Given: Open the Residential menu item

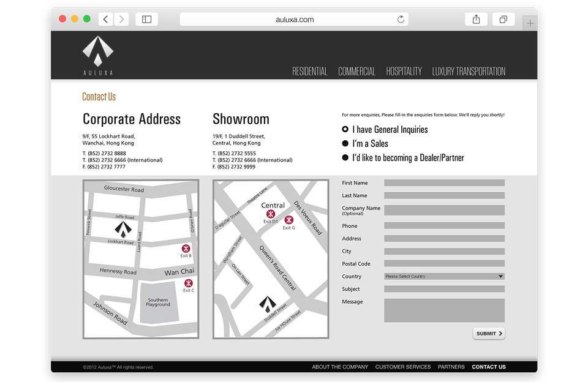Looking at the screenshot, I should point(310,71).
